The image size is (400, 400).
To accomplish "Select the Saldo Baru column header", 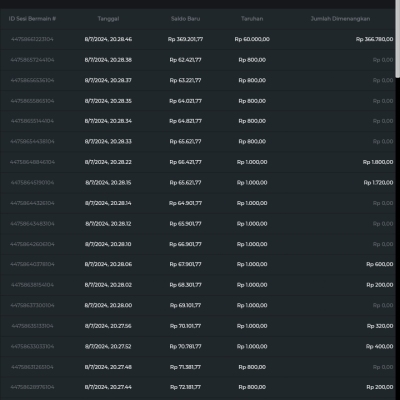I will click(x=185, y=19).
